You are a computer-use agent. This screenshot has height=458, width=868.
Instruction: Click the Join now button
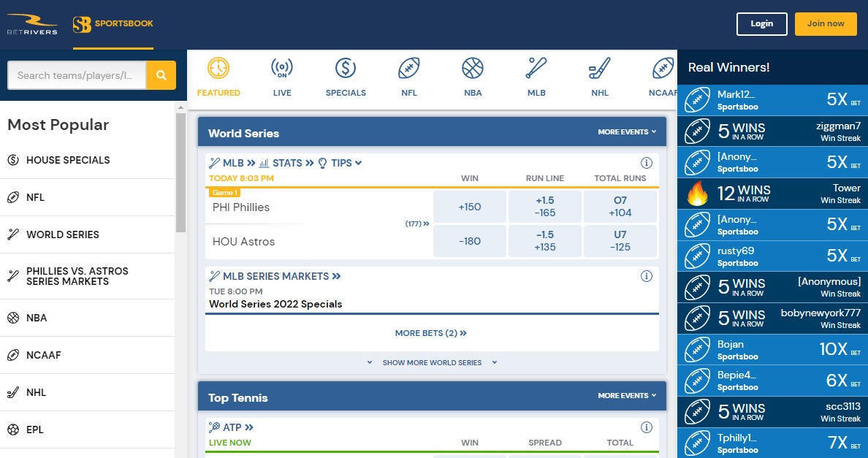pos(826,23)
